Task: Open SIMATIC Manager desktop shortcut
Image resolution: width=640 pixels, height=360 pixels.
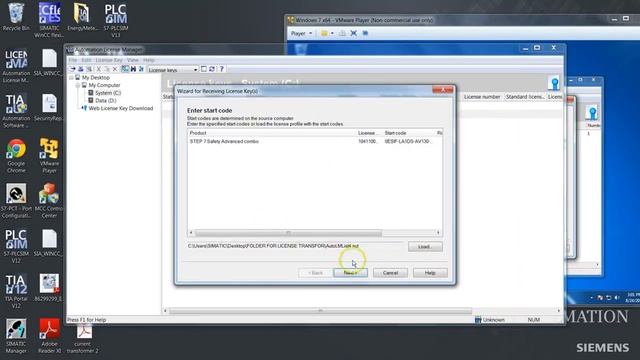Action: pyautogui.click(x=16, y=336)
